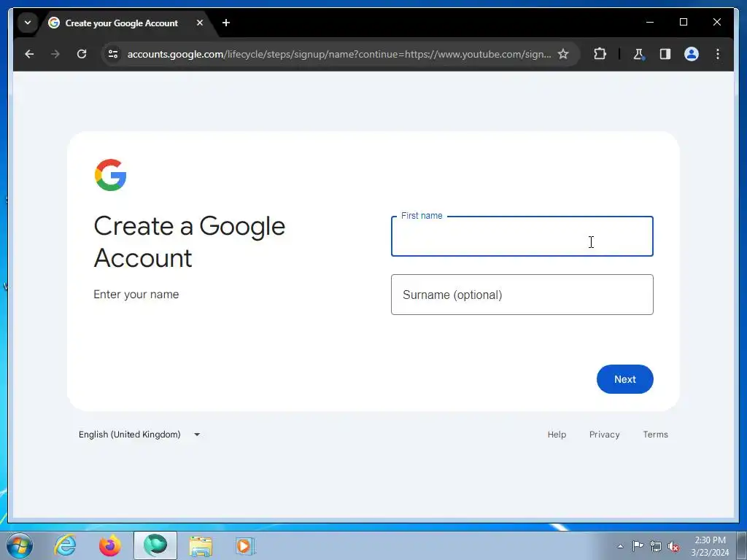747x560 pixels.
Task: Toggle the browser side panel
Action: point(665,54)
